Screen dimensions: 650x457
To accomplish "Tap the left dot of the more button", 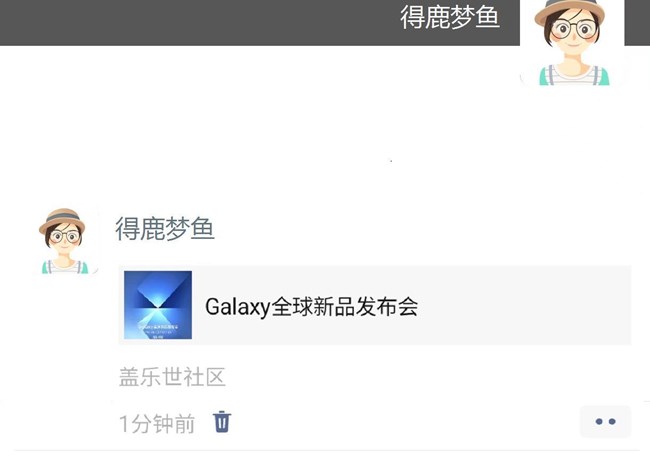I will (599, 422).
